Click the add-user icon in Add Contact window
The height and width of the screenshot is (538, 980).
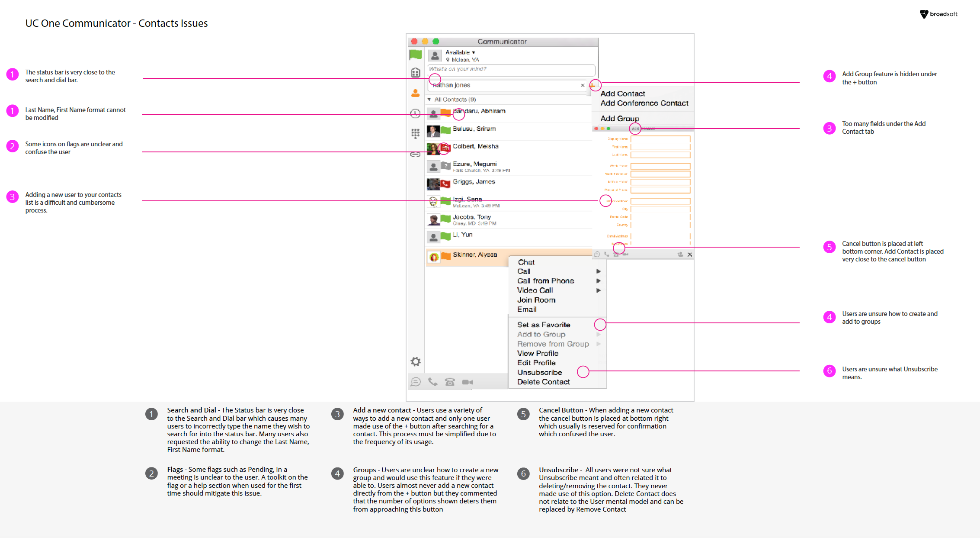[x=680, y=255]
